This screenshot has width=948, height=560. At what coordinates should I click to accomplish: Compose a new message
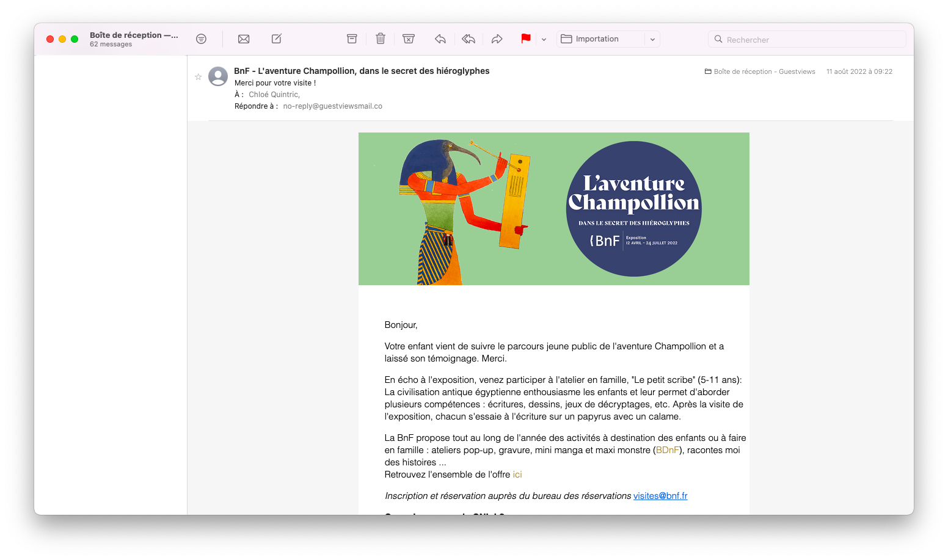tap(277, 39)
